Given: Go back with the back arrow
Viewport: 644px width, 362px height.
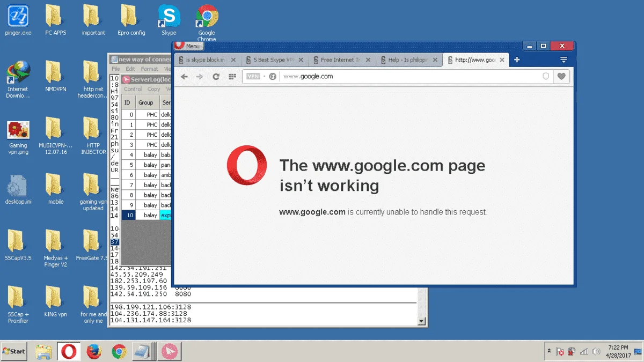Looking at the screenshot, I should (184, 77).
